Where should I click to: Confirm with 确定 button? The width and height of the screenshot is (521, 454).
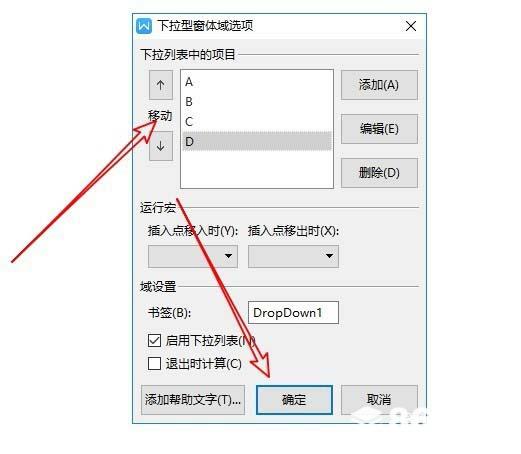pos(294,400)
